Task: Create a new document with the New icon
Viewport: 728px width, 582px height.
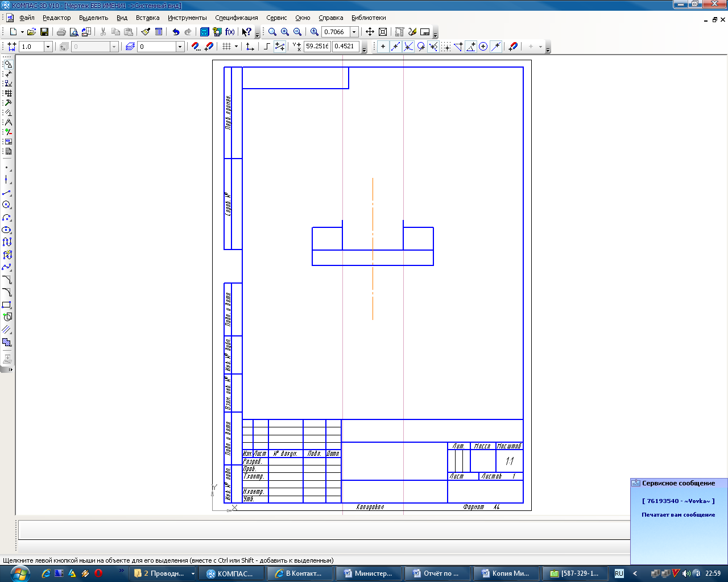Action: click(x=13, y=32)
